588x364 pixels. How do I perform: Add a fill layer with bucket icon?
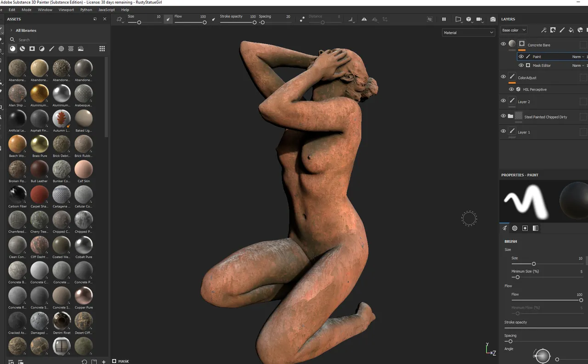(x=571, y=30)
